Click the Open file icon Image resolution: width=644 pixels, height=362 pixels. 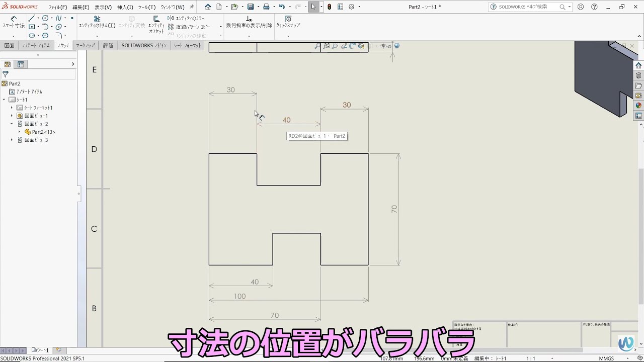234,7
